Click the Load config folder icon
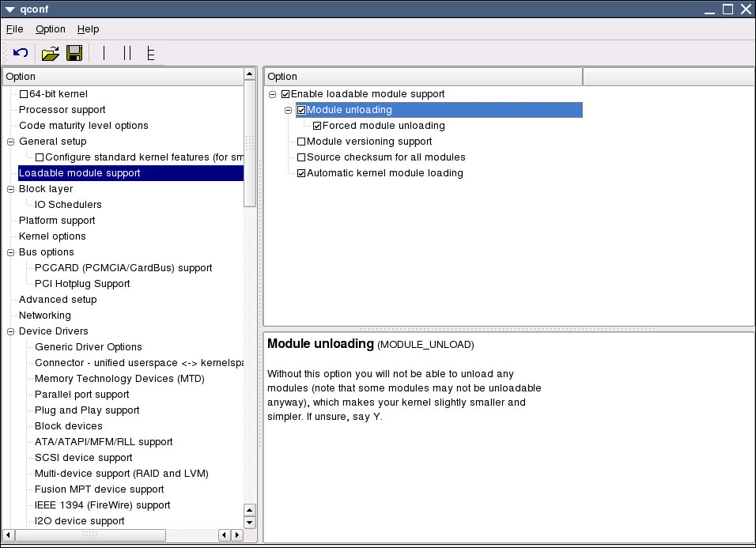Image resolution: width=756 pixels, height=548 pixels. coord(50,53)
